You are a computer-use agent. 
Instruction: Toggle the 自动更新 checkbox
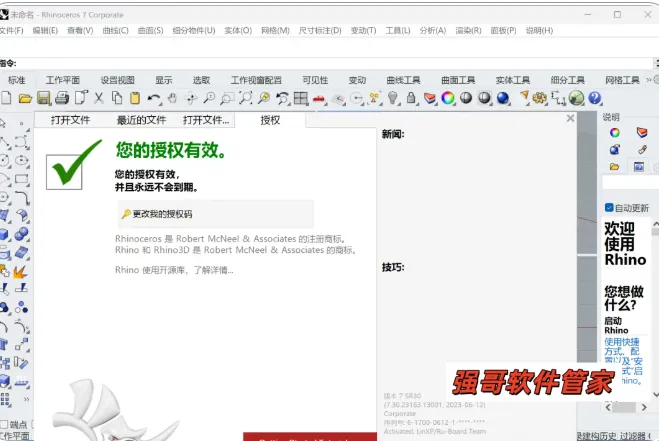[x=609, y=207]
